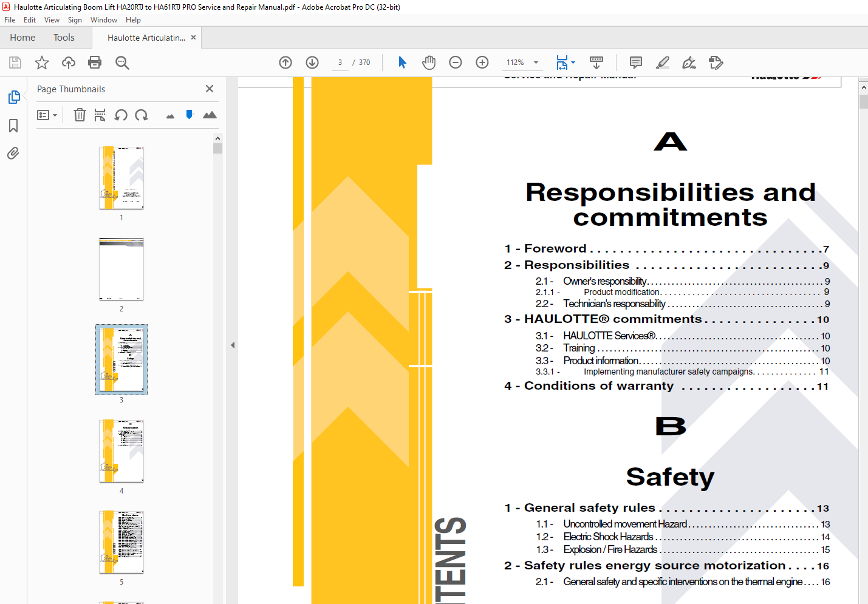This screenshot has height=604, width=868.
Task: Reduce thumbnail size small mountain icon
Action: click(x=170, y=116)
